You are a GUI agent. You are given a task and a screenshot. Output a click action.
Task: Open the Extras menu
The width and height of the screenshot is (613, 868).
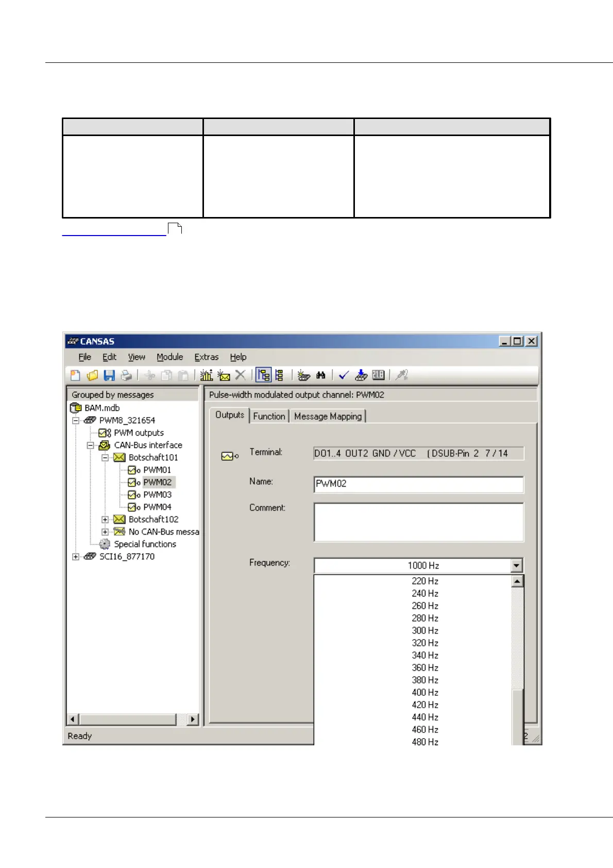coord(207,357)
